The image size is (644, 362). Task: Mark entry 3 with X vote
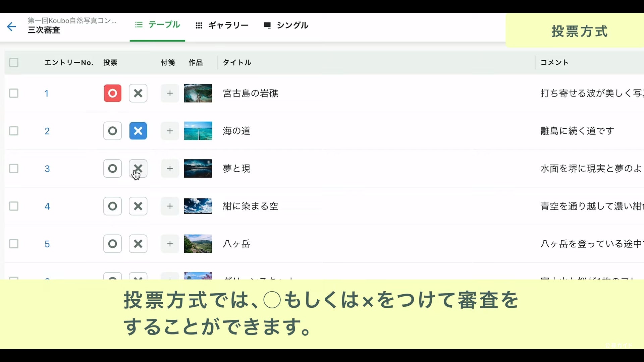coord(138,168)
